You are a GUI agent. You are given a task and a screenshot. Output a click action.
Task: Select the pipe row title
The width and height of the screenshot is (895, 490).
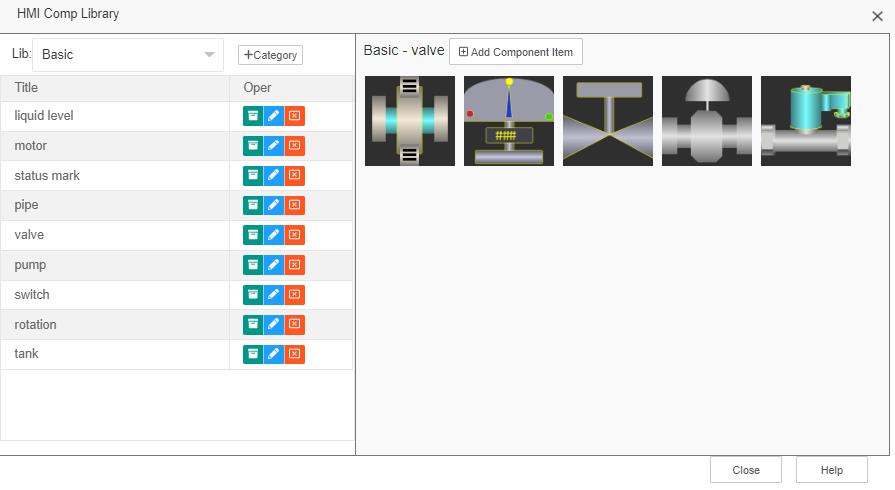coord(26,206)
